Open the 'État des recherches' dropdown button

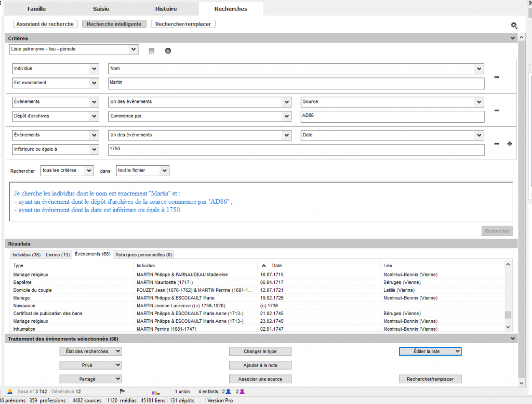(x=90, y=351)
